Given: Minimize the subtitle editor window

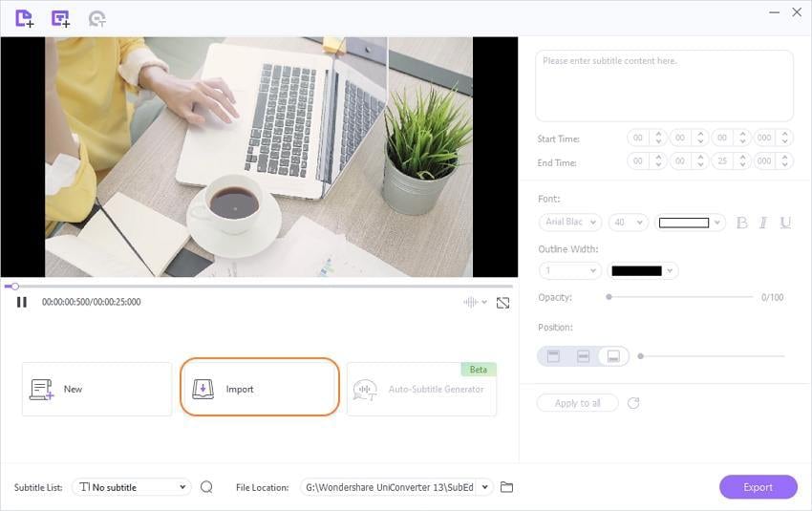Looking at the screenshot, I should pos(774,11).
